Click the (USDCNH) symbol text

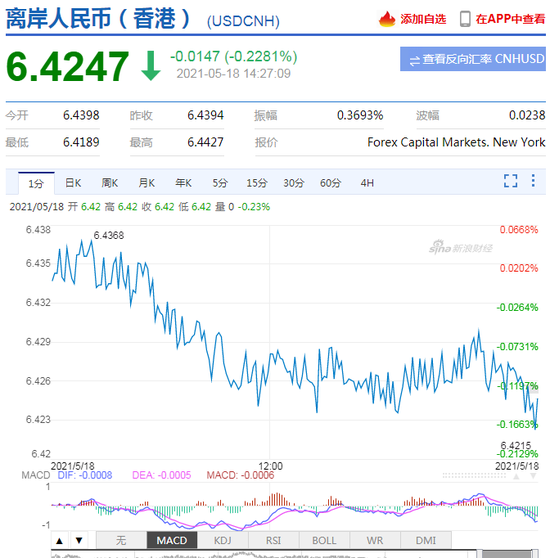[x=243, y=21]
